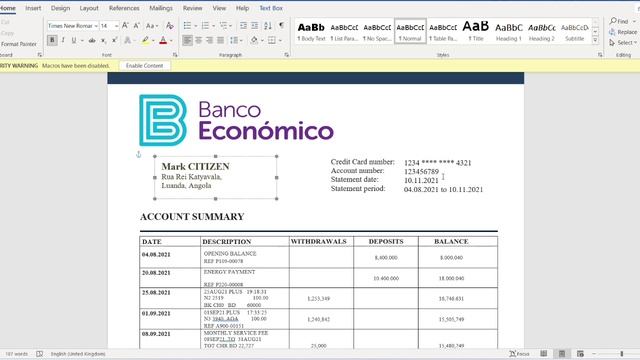Open the font size dropdown

[x=116, y=26]
